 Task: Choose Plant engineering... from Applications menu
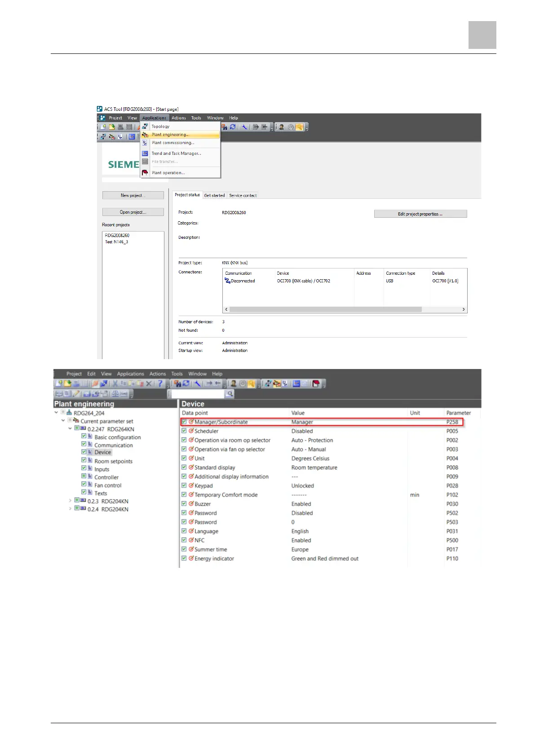(x=180, y=135)
